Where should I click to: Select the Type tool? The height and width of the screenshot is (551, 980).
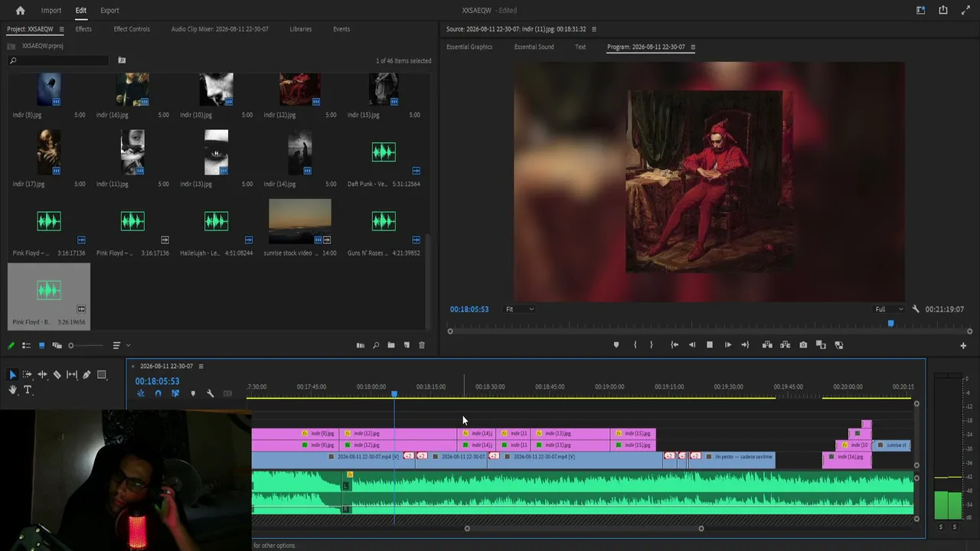[28, 390]
